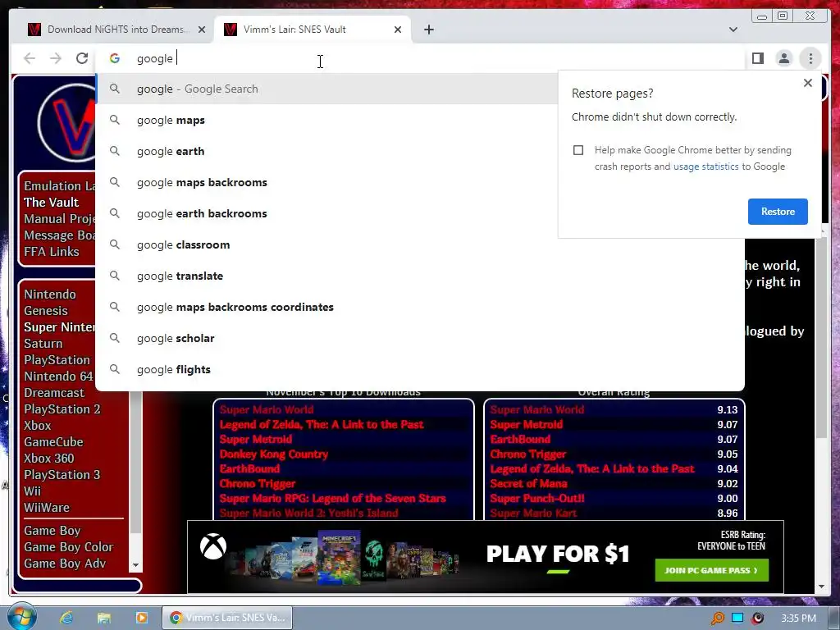840x630 pixels.
Task: Switch to Download NiGHTS into Dreams tab
Action: [x=115, y=30]
